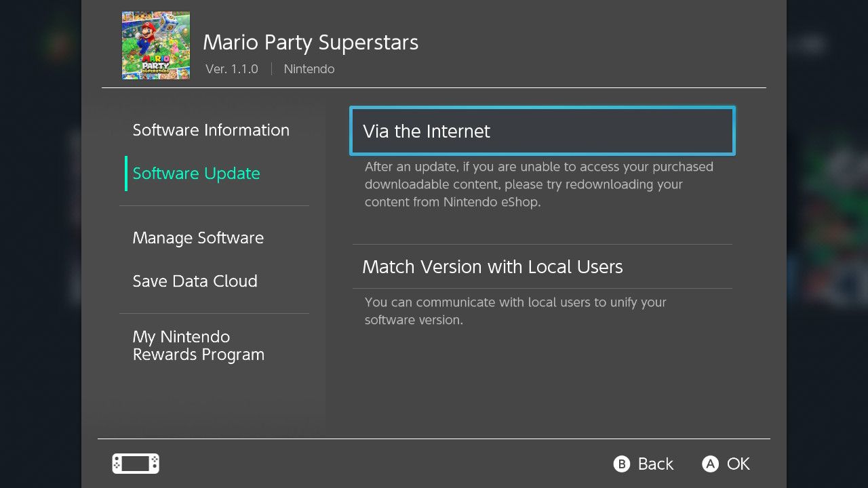Click the Joy-Con controller icon in status bar
Viewport: 868px width, 488px height.
click(135, 464)
